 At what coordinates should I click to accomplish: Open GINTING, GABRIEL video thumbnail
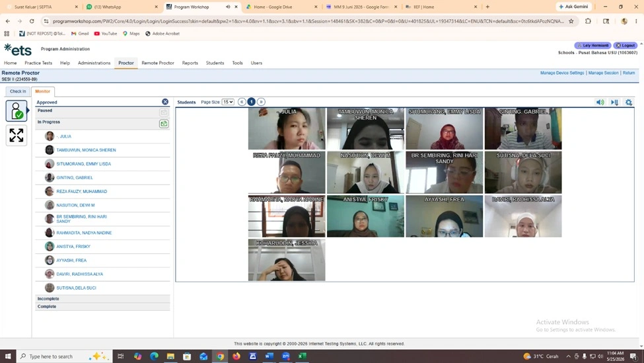point(523,129)
